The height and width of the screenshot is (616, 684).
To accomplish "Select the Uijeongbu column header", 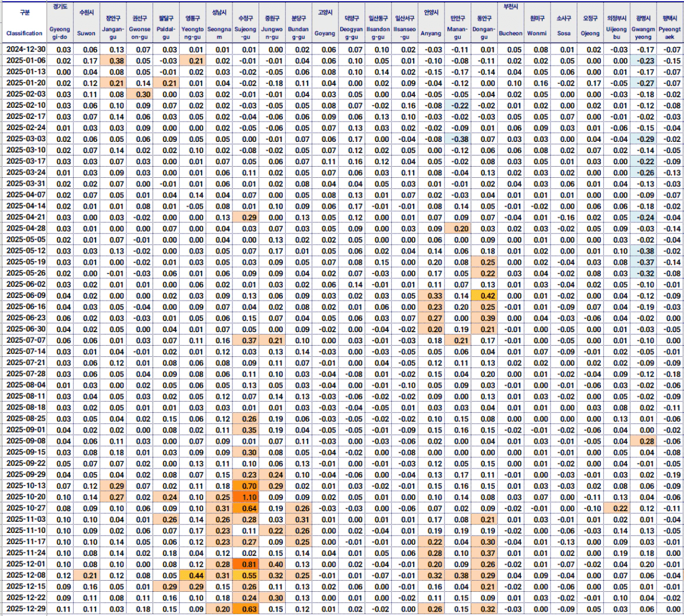I will coord(616,22).
